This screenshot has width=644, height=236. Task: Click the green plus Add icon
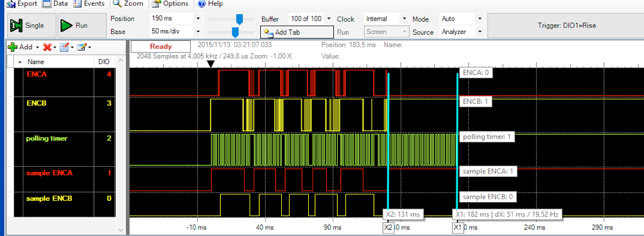point(13,47)
